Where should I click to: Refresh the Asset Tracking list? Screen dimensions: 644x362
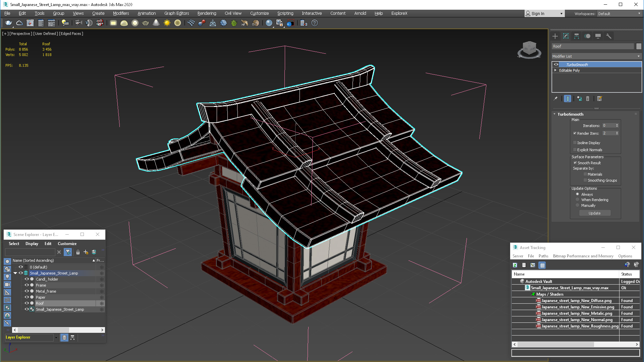point(515,265)
